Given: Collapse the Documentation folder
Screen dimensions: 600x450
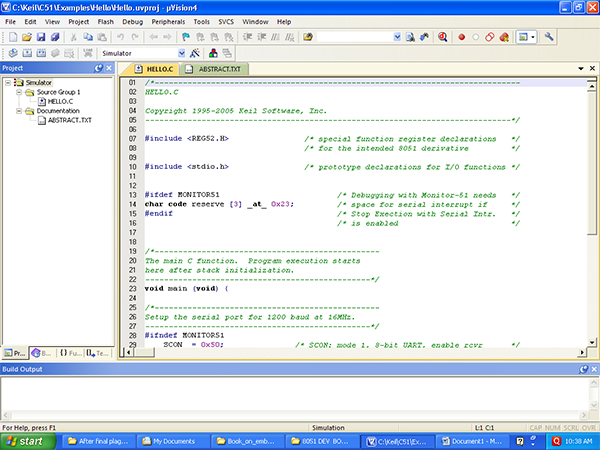Looking at the screenshot, I should click(x=19, y=111).
